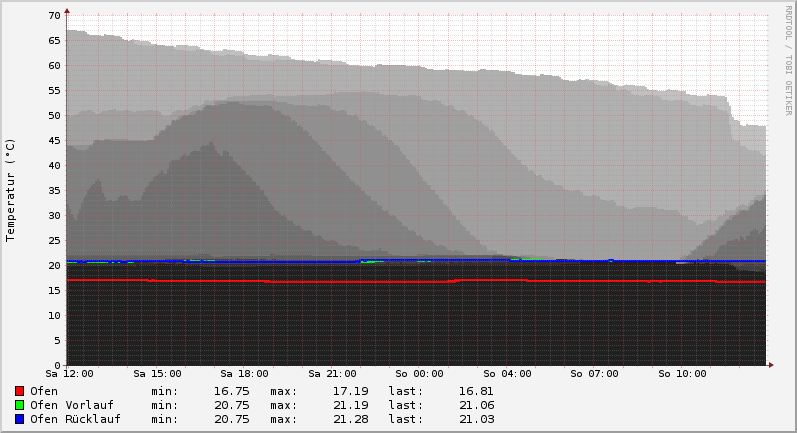Click the red arrow atop the Y axis
Screen dimensions: 797x433
[x=67, y=11]
